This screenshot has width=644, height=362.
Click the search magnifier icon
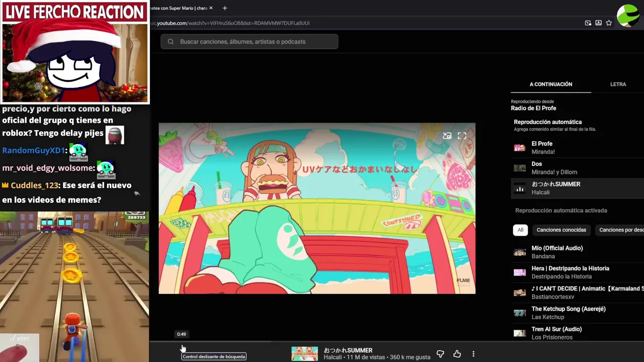coord(171,42)
